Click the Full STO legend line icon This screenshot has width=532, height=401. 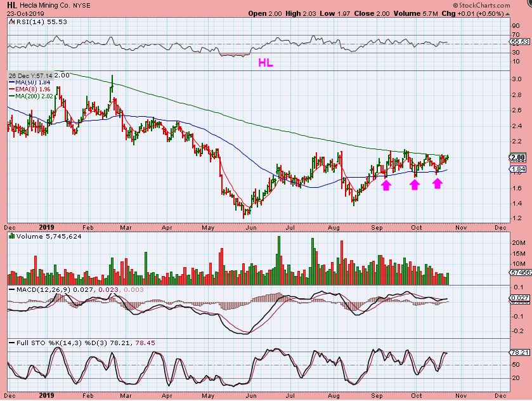[x=11, y=343]
